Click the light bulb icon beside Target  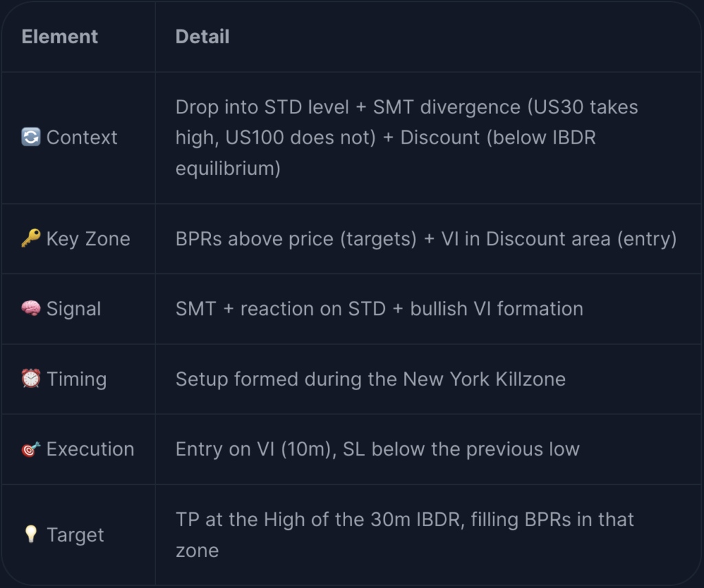31,534
